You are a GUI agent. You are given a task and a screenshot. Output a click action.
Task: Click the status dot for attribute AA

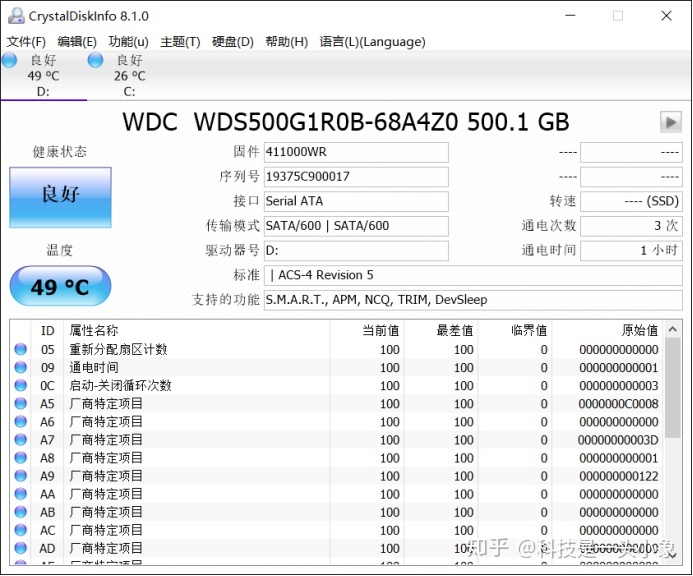pos(20,494)
